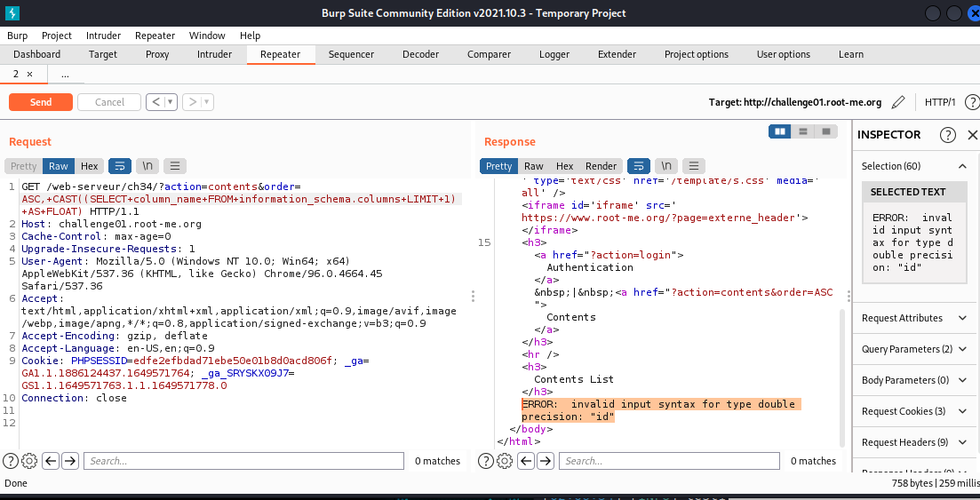This screenshot has width=980, height=500.
Task: Open the Help menu
Action: (x=250, y=36)
